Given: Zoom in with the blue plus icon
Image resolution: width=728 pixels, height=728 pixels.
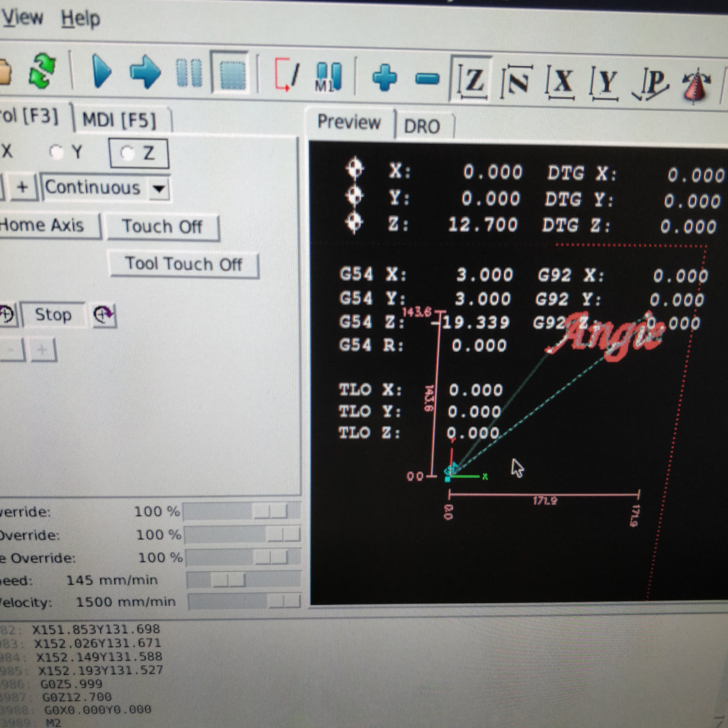Looking at the screenshot, I should [x=384, y=78].
